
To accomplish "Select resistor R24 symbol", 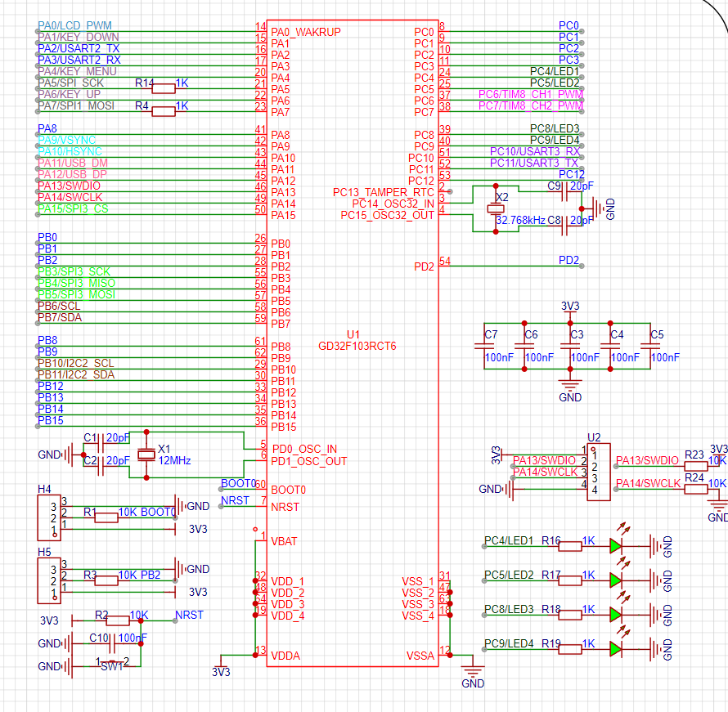I will [696, 489].
